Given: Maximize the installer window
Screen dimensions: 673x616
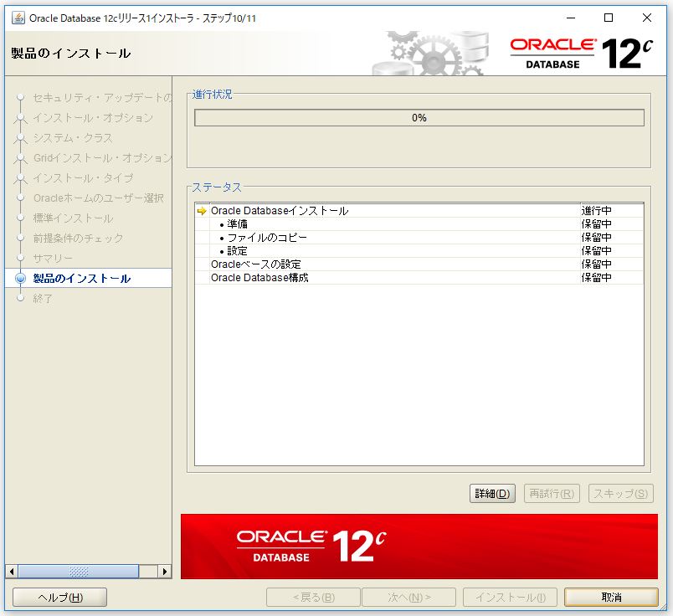Looking at the screenshot, I should (609, 18).
